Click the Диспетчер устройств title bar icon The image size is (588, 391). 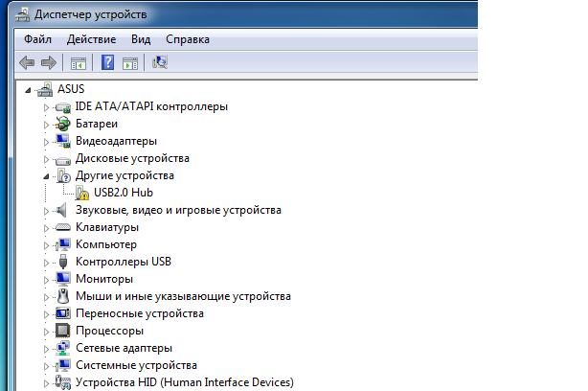(22, 14)
